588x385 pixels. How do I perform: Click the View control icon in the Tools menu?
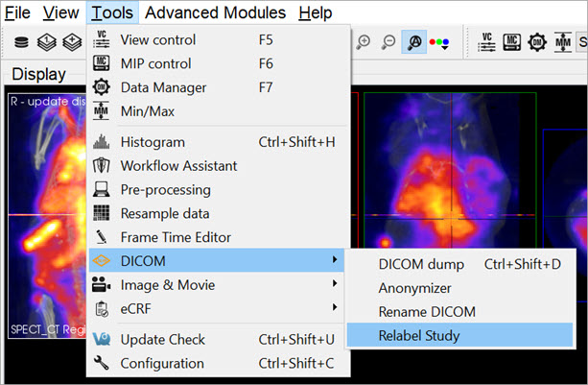pyautogui.click(x=103, y=40)
